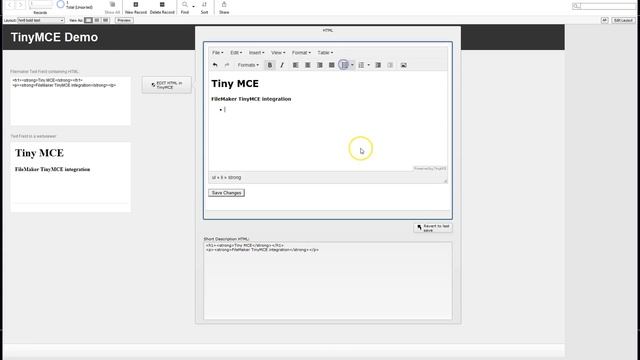Click the Save Changes button
This screenshot has width=640, height=360.
[x=227, y=193]
